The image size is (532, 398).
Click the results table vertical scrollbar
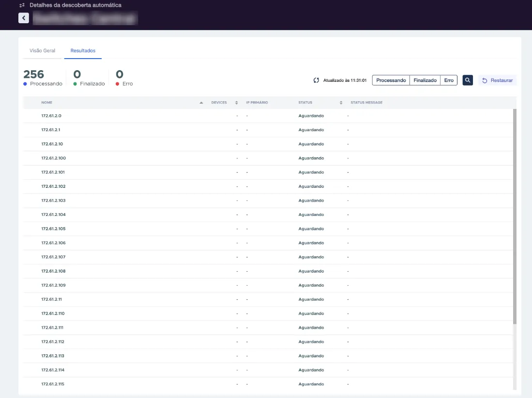coord(515,216)
